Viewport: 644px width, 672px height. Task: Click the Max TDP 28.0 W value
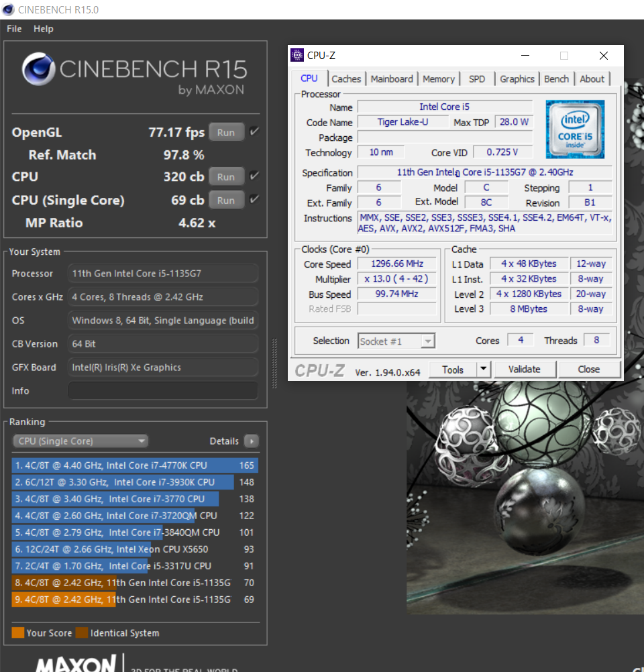click(x=514, y=121)
